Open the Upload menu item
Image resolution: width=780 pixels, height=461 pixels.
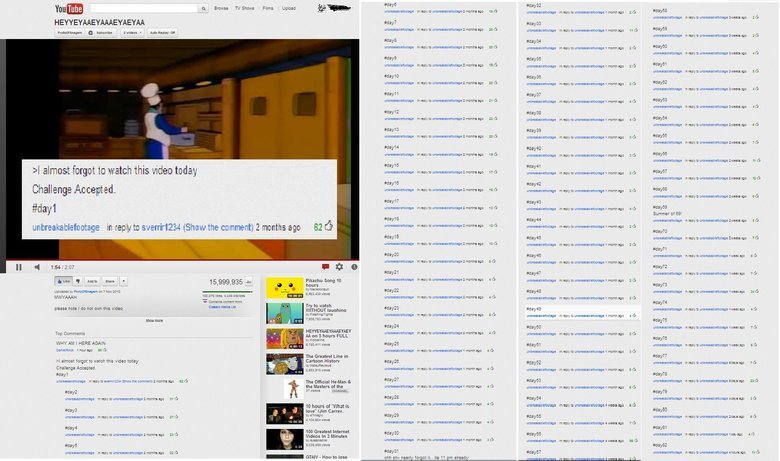(x=289, y=8)
